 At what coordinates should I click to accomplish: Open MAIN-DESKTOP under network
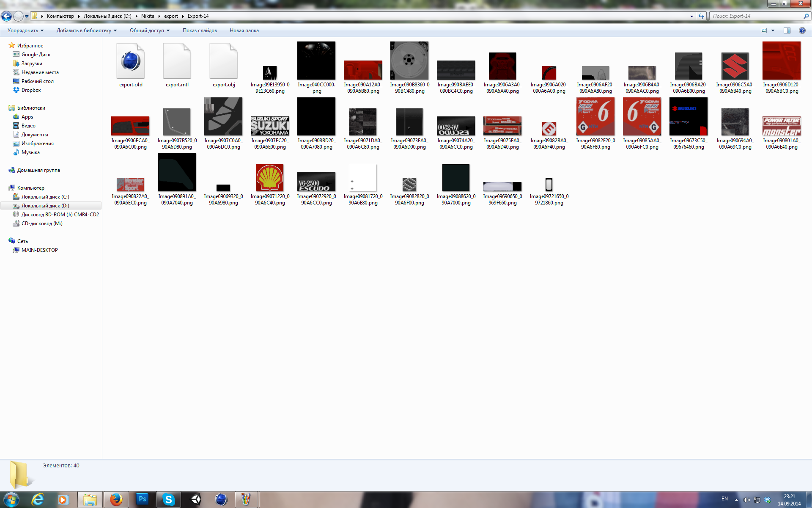pyautogui.click(x=39, y=250)
